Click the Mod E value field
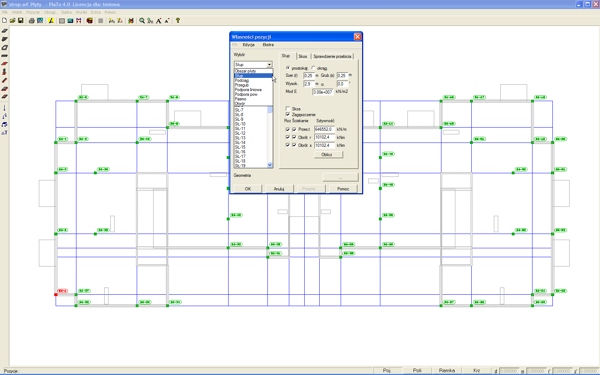 click(323, 92)
